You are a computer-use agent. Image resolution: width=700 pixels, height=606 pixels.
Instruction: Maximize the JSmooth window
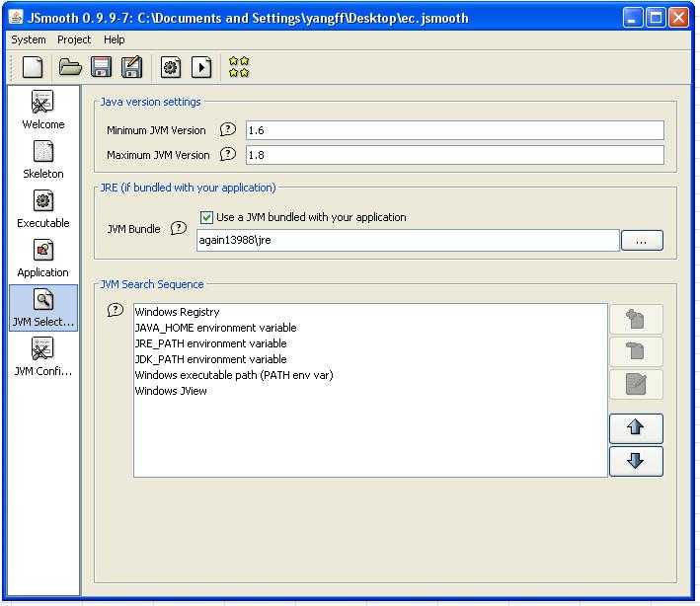click(656, 18)
